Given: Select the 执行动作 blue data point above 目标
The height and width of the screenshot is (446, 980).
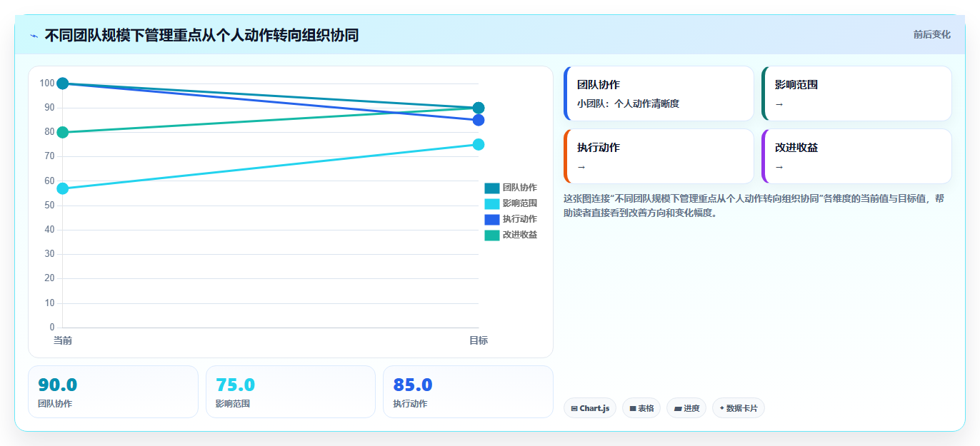Looking at the screenshot, I should (x=479, y=120).
